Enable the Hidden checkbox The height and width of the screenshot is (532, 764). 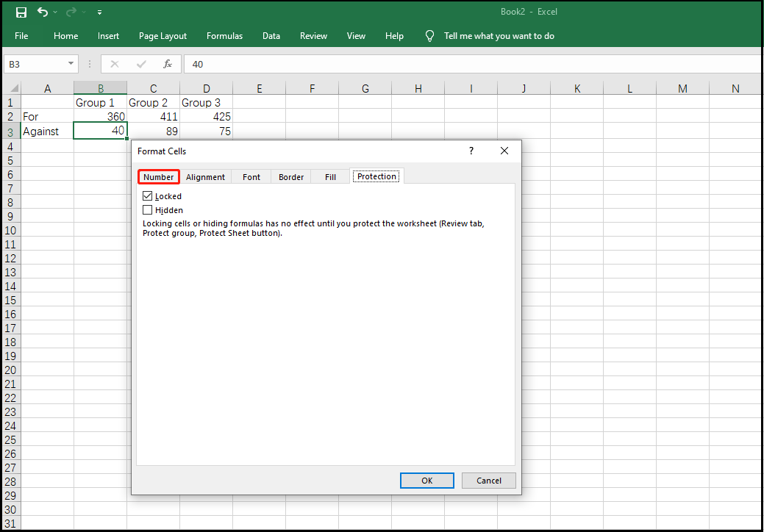tap(147, 210)
